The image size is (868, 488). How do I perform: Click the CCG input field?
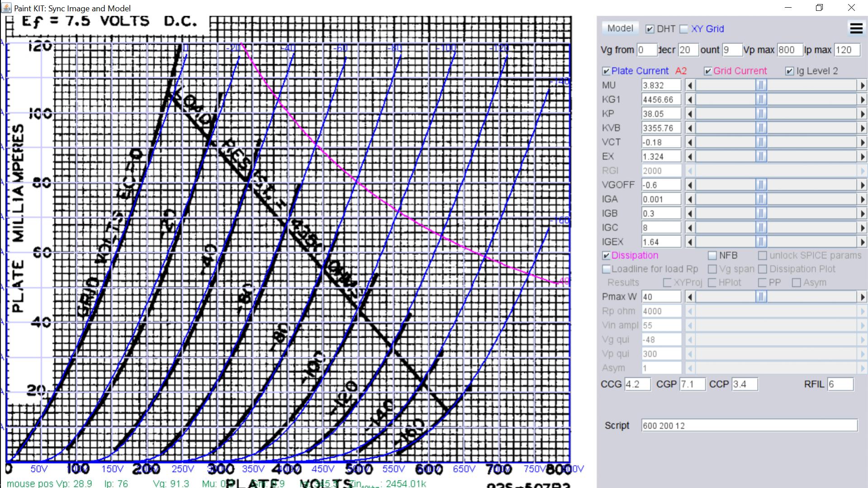(x=637, y=384)
